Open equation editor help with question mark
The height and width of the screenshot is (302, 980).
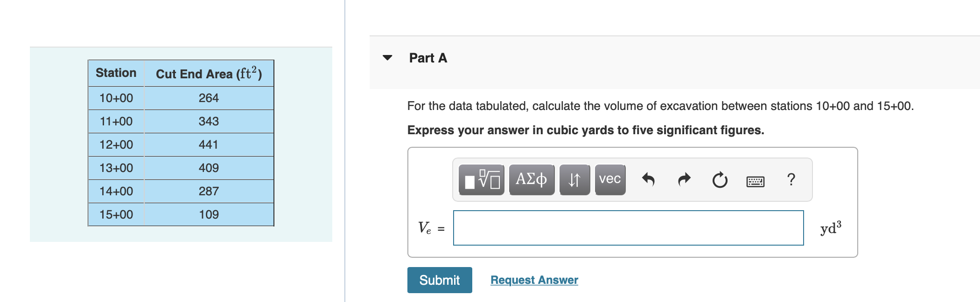pos(791,179)
